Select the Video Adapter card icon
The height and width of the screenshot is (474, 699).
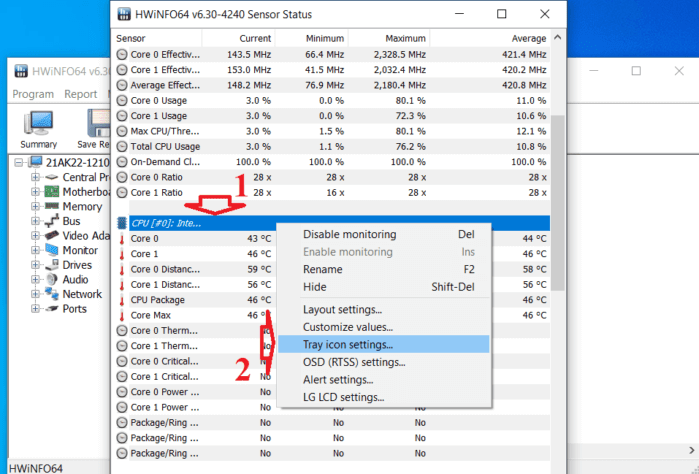click(52, 235)
